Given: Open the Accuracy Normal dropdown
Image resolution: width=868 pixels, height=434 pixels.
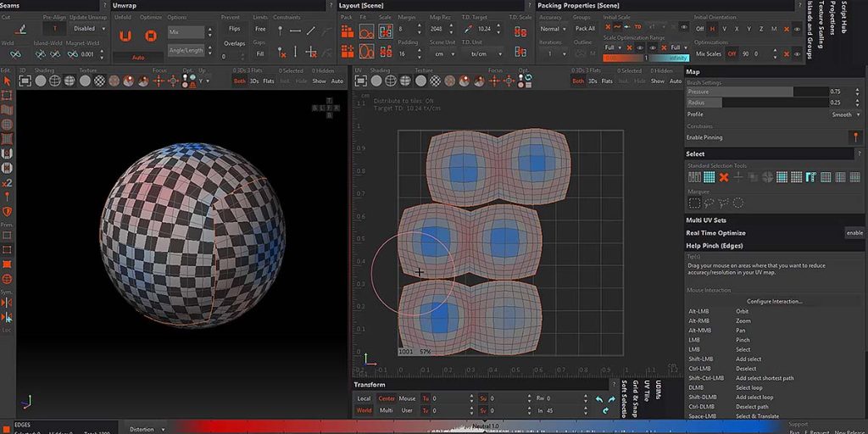Looking at the screenshot, I should click(554, 28).
